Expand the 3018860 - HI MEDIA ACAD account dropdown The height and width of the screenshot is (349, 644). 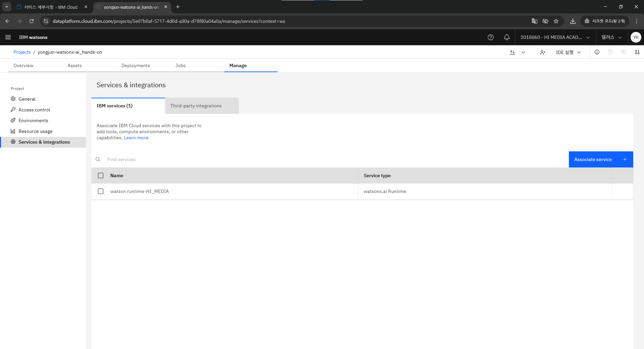(x=555, y=37)
